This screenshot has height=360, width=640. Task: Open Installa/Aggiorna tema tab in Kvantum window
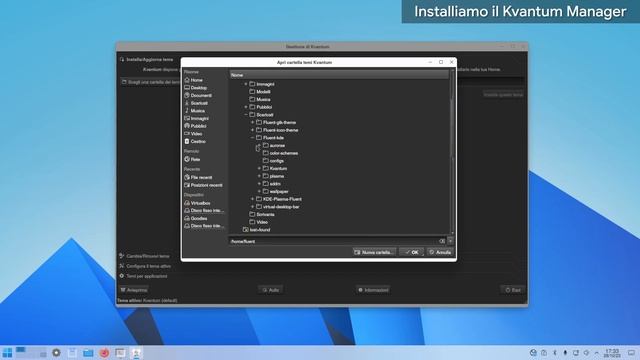[146, 60]
